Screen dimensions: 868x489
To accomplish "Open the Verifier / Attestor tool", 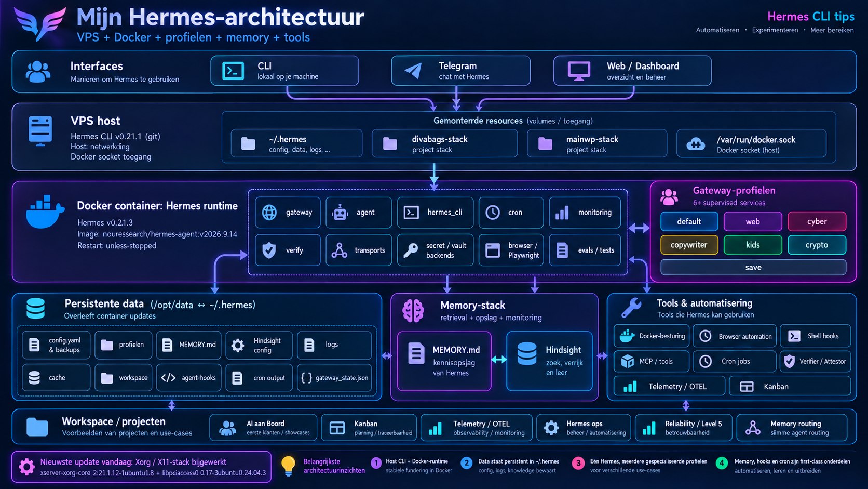I will tap(816, 361).
